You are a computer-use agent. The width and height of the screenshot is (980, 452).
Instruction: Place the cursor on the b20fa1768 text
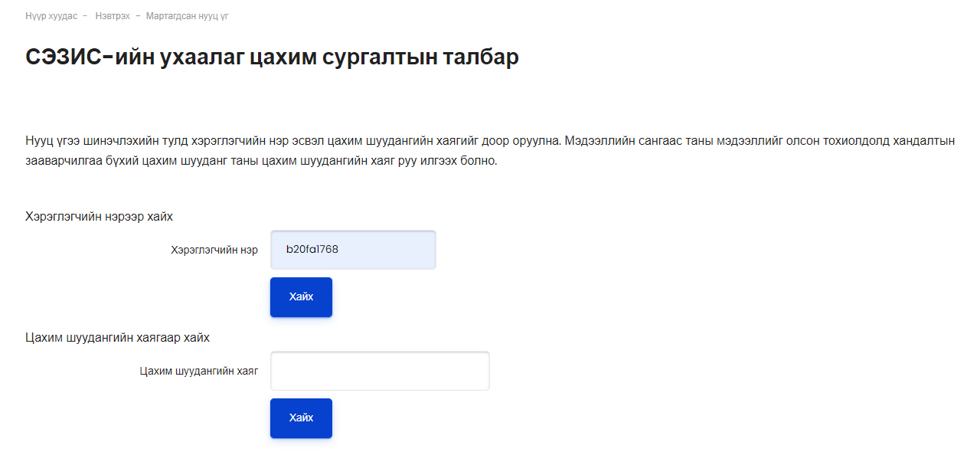(312, 249)
